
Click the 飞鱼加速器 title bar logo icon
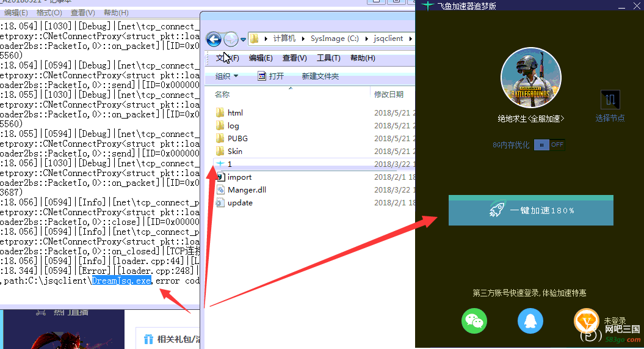[x=427, y=6]
